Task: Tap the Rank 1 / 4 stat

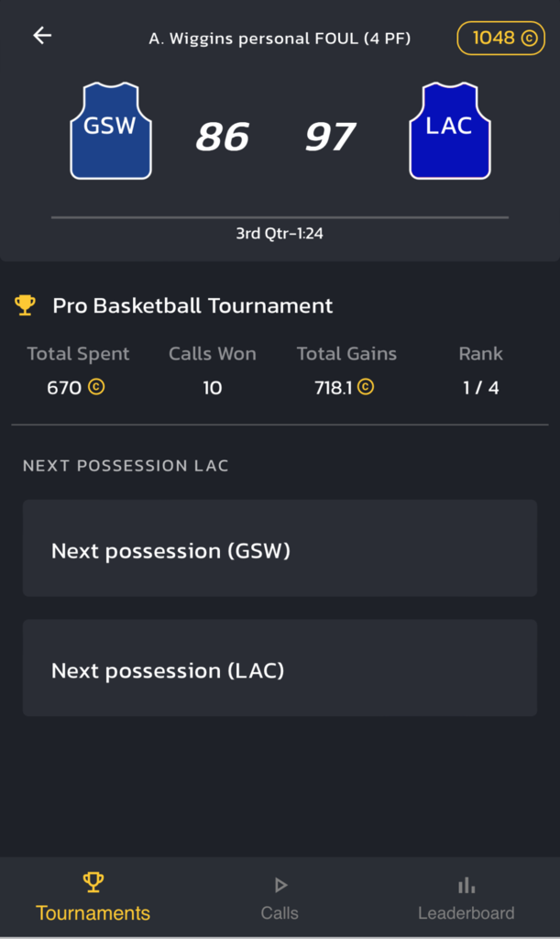Action: pos(480,387)
